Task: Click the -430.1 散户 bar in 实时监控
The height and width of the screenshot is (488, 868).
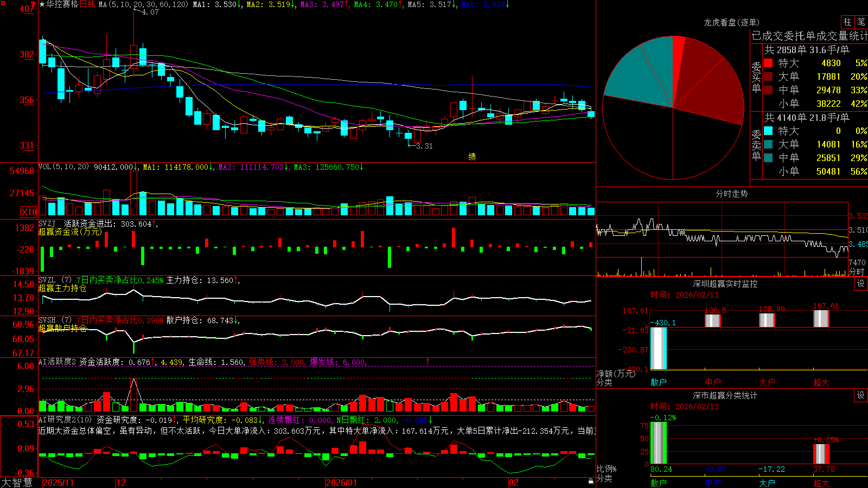Action: (659, 348)
